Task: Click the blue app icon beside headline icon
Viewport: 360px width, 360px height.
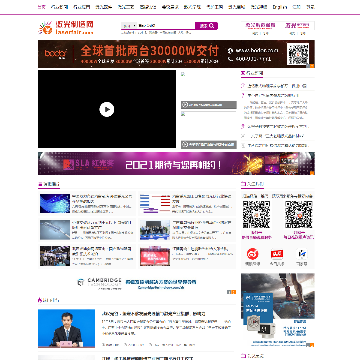Action: click(302, 254)
